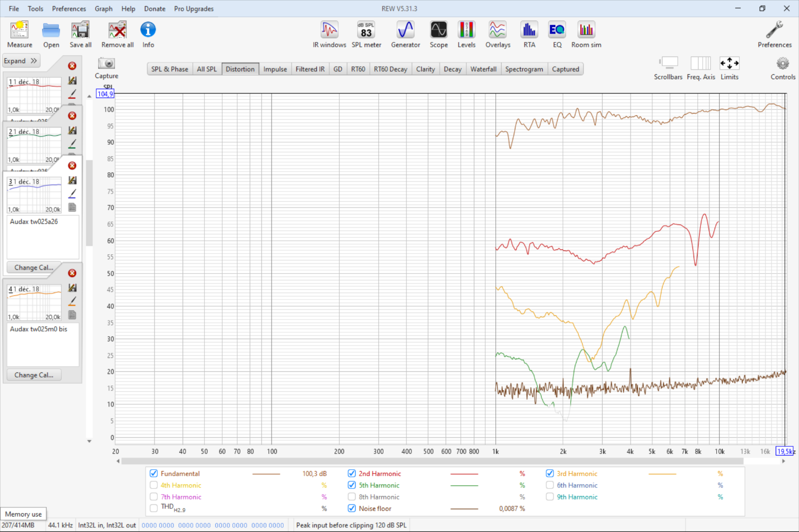
Task: Open the Tools menu
Action: pyautogui.click(x=35, y=9)
